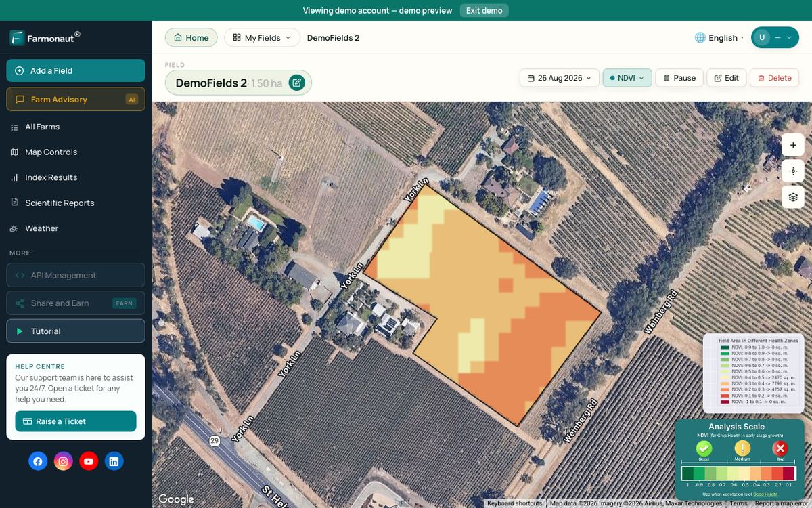Click the Index Results chart icon
The image size is (812, 508).
click(x=14, y=177)
